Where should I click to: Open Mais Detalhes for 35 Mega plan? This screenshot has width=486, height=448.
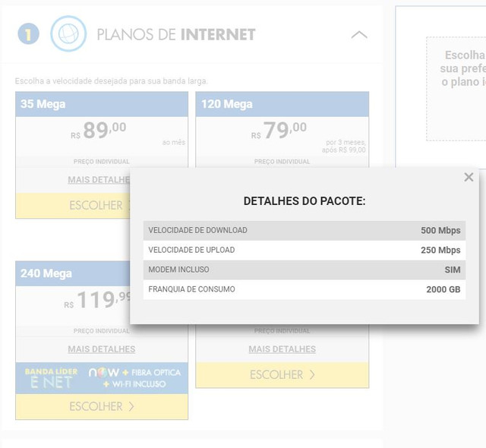[x=99, y=180]
